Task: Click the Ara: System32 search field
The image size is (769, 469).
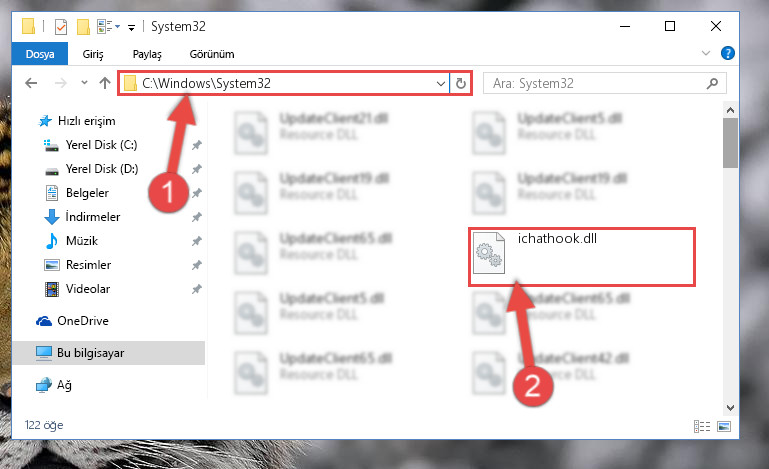Action: tap(597, 83)
